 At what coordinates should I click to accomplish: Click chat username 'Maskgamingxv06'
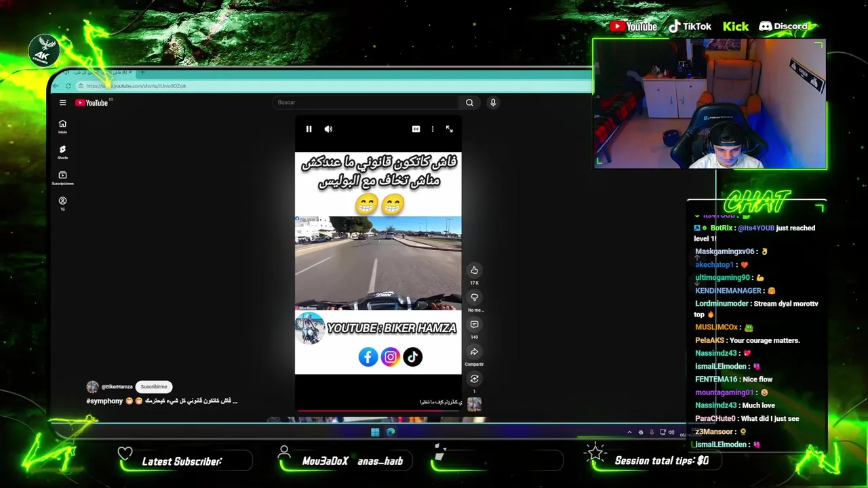click(724, 251)
